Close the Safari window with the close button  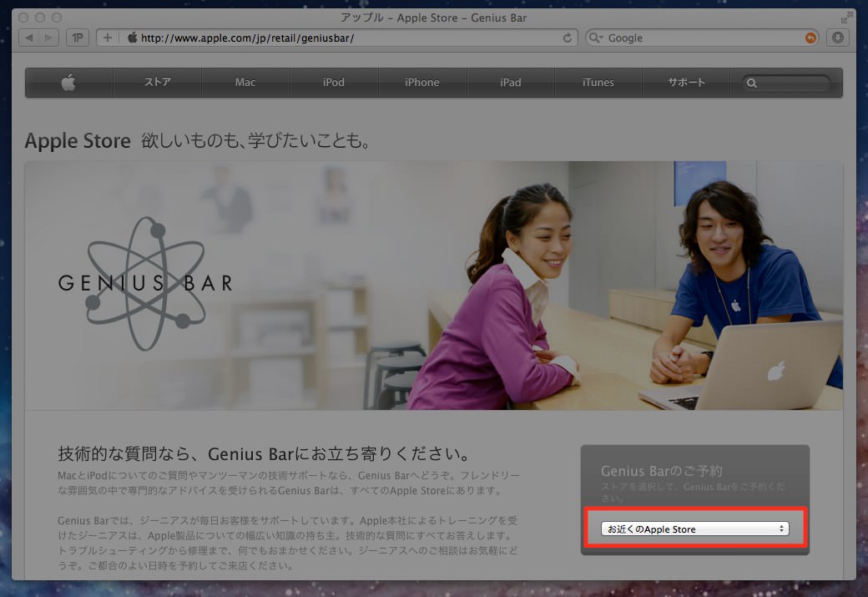pos(23,18)
